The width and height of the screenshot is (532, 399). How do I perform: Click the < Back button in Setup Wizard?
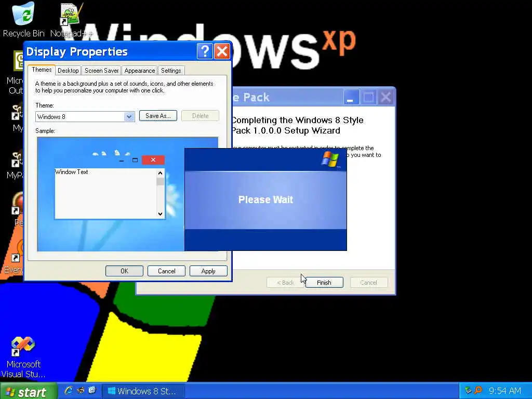285,283
